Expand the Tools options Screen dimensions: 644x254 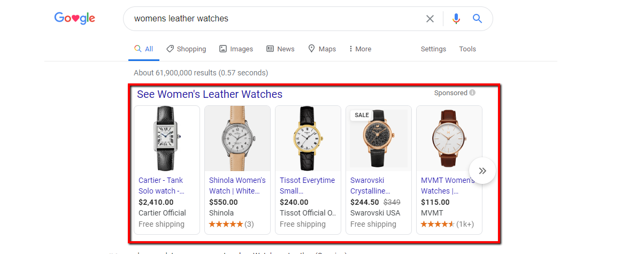pos(467,49)
